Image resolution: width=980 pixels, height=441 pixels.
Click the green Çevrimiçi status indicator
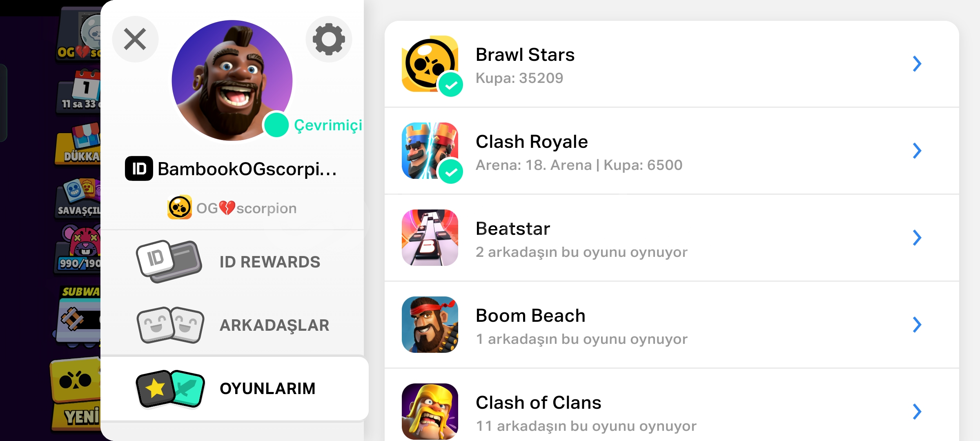(x=276, y=125)
